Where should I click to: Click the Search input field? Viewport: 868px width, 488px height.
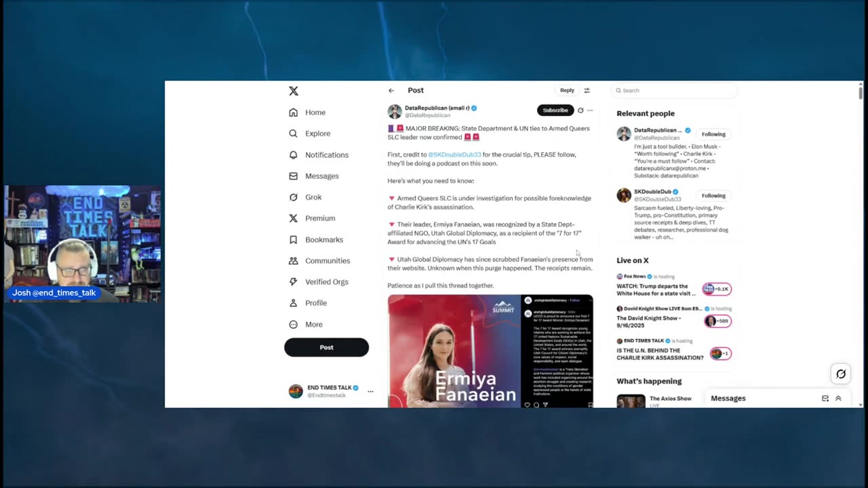(x=675, y=90)
